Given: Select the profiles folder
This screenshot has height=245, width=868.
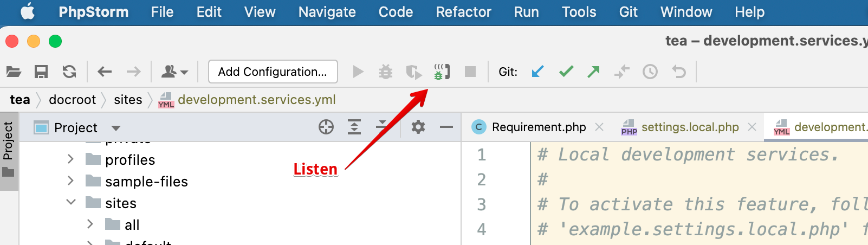Looking at the screenshot, I should [x=130, y=160].
